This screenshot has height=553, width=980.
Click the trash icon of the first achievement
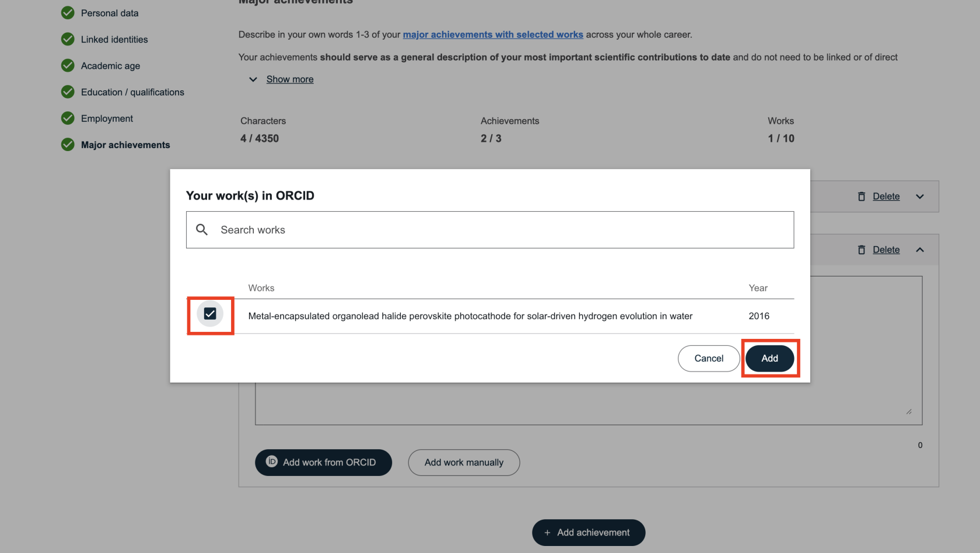tap(862, 197)
